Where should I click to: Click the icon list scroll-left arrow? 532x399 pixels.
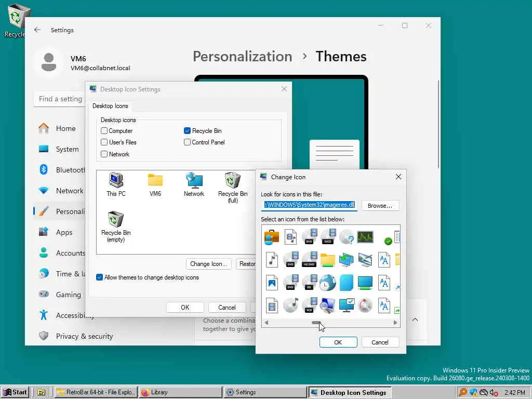267,323
